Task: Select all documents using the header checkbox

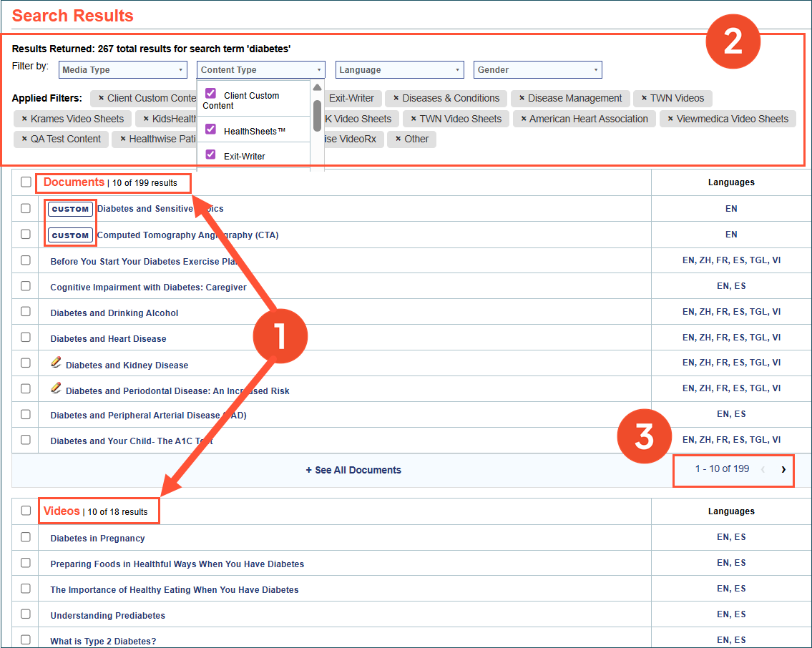Action: click(25, 182)
